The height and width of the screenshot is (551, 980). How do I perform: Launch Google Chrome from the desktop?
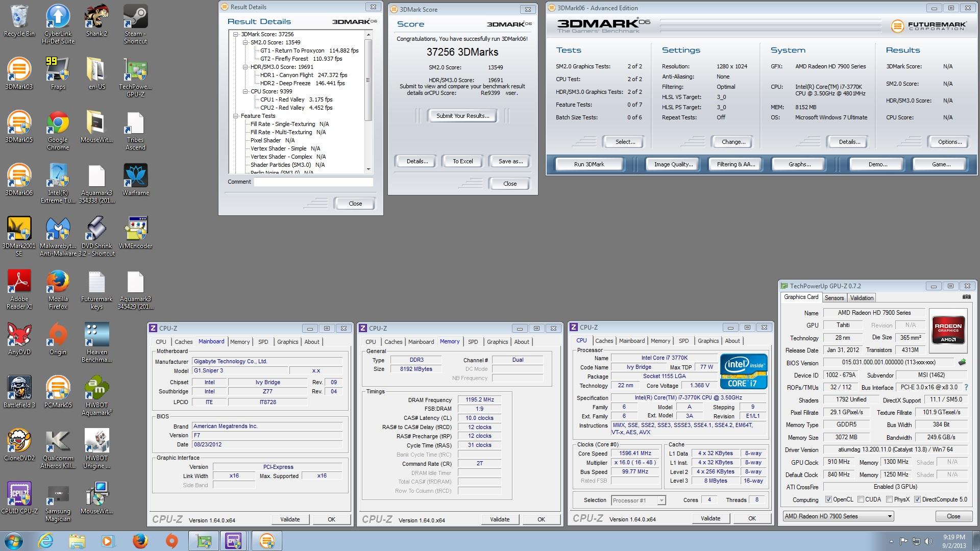58,130
